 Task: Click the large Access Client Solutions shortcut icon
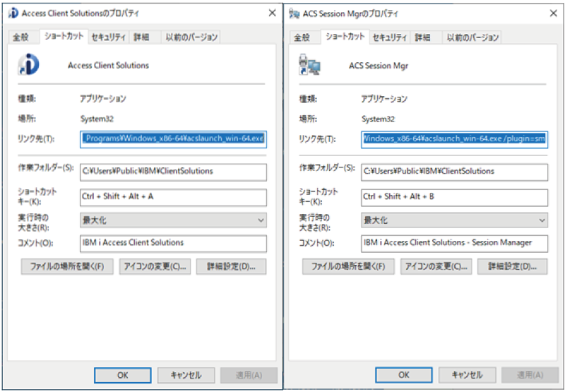(28, 64)
